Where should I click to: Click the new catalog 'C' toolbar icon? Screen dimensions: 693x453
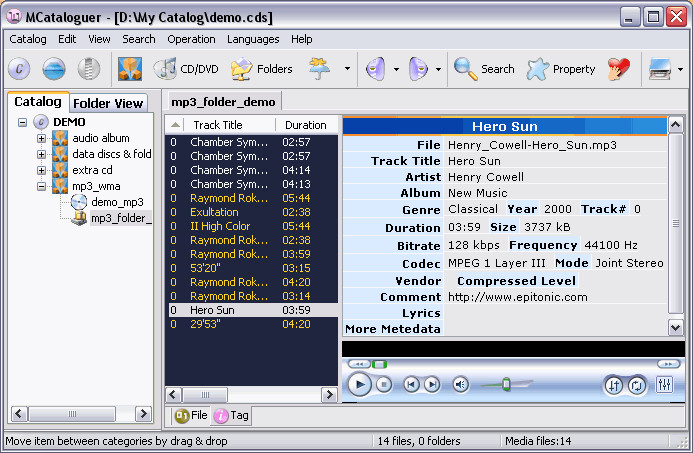point(19,69)
